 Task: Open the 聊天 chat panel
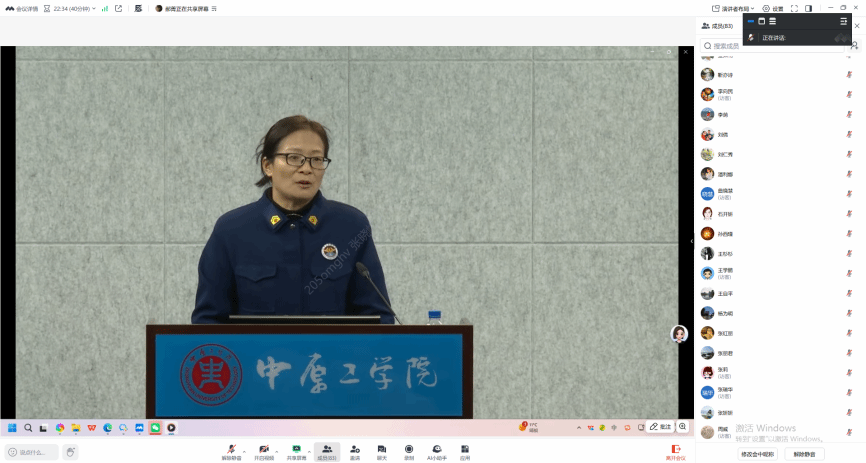point(382,451)
